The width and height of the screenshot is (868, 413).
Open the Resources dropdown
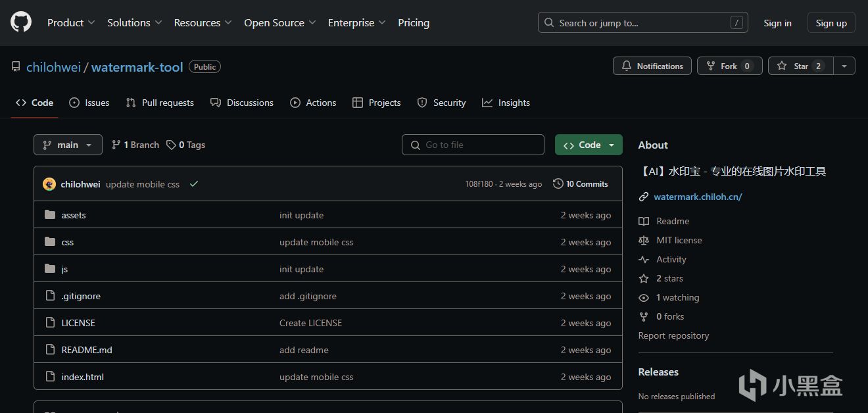(203, 22)
